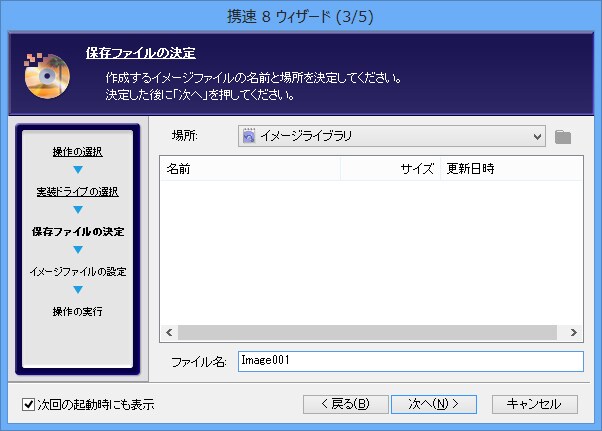Select the 保存ファイルの決定 step in the sidebar

(x=78, y=231)
